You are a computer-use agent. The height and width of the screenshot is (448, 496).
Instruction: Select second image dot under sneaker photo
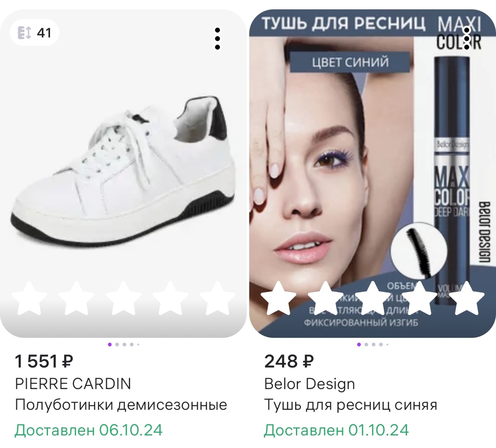pos(117,344)
